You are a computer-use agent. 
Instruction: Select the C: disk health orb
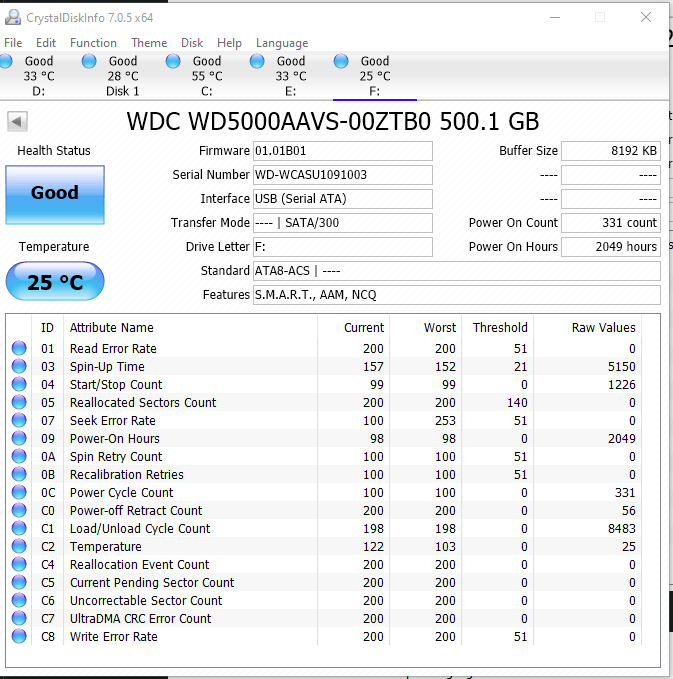click(173, 61)
